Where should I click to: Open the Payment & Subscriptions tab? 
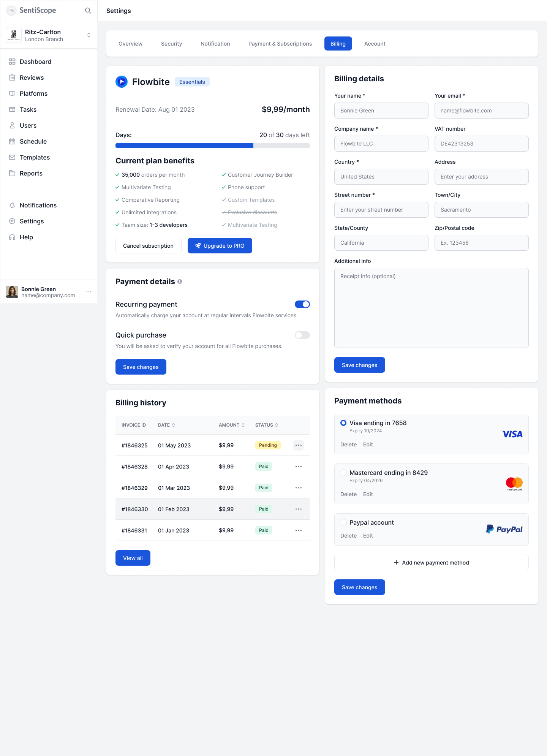280,44
